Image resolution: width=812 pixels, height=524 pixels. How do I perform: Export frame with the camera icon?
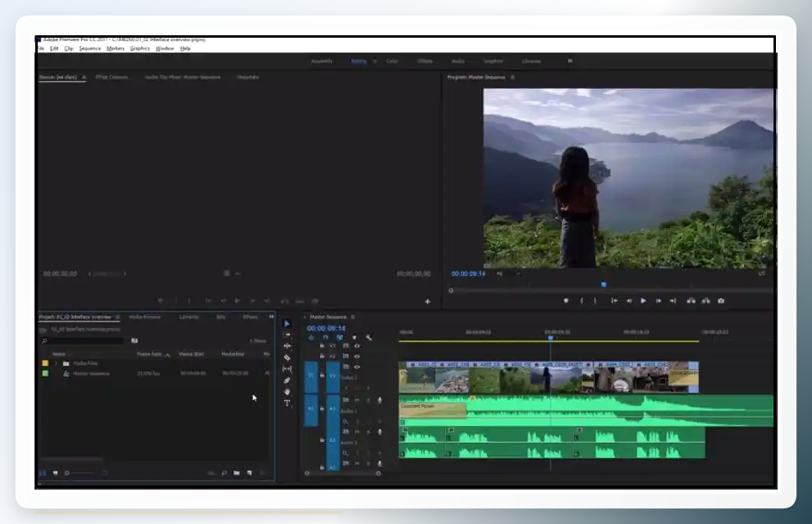[x=721, y=301]
